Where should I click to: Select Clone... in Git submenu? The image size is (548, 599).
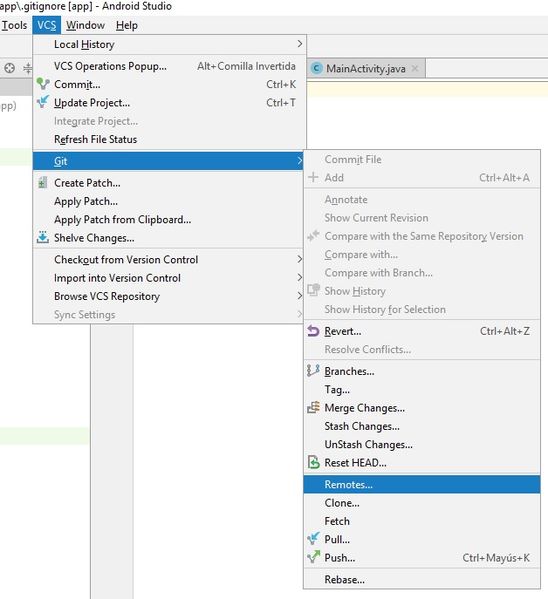click(422, 503)
